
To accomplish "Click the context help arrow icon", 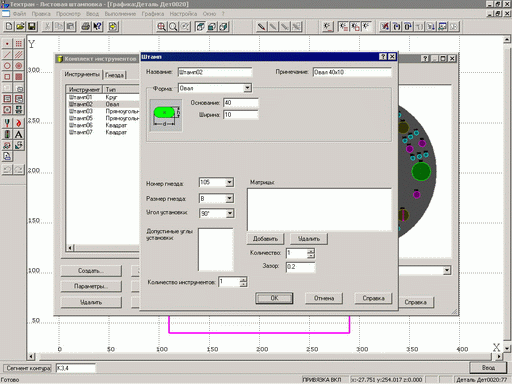I will tap(97, 26).
